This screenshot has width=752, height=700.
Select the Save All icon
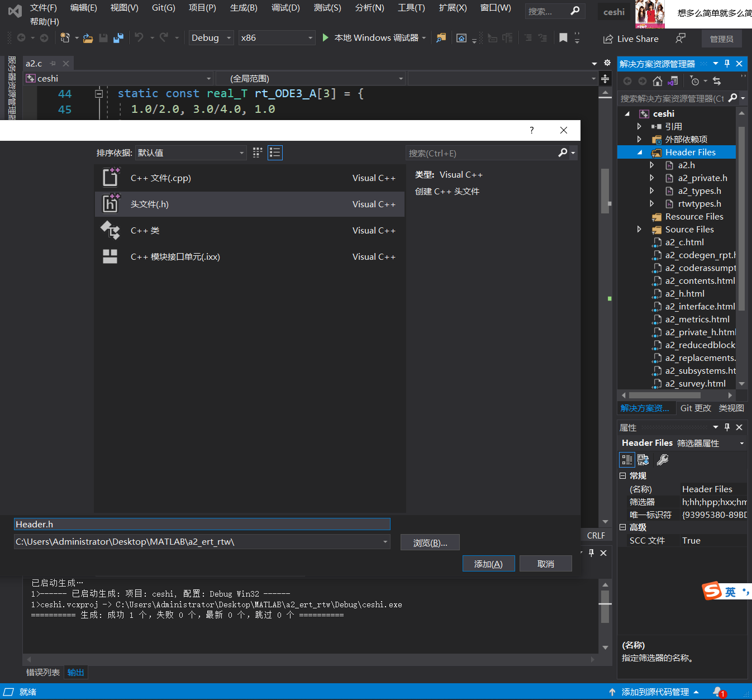pos(118,37)
